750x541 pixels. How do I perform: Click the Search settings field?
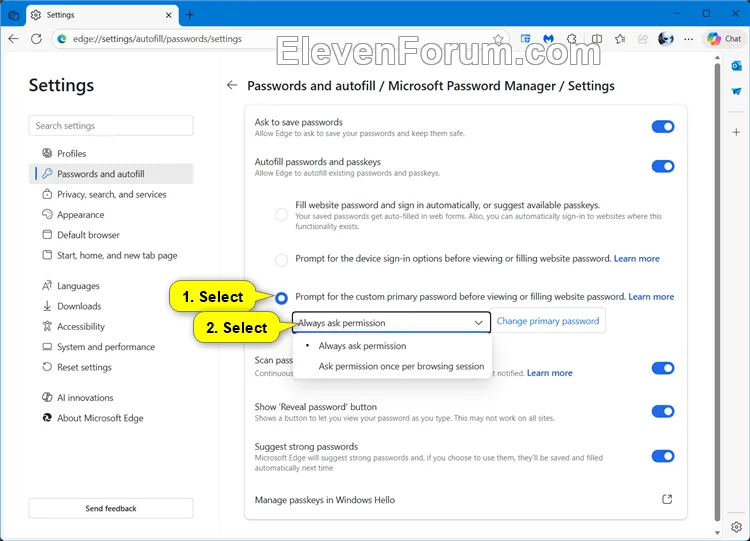(x=111, y=126)
